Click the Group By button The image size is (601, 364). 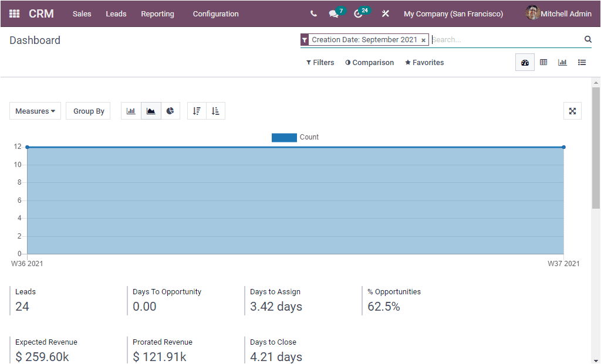pyautogui.click(x=87, y=111)
